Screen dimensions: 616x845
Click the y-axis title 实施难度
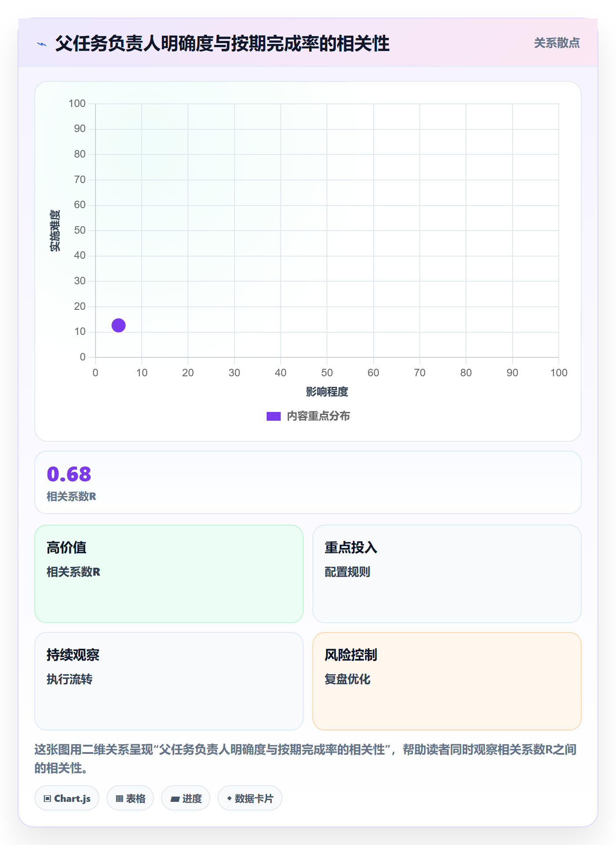[55, 231]
